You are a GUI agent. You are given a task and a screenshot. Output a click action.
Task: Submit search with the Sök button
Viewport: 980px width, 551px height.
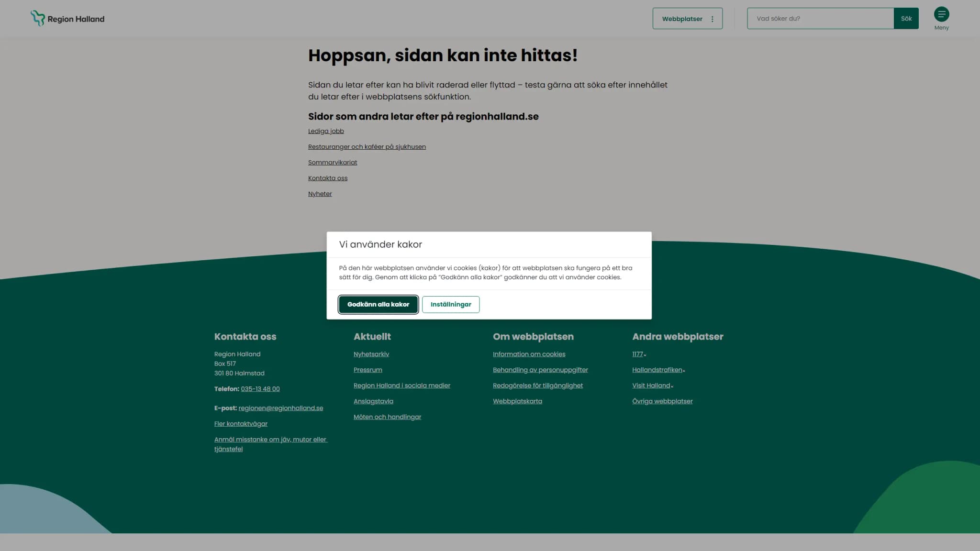click(x=906, y=19)
